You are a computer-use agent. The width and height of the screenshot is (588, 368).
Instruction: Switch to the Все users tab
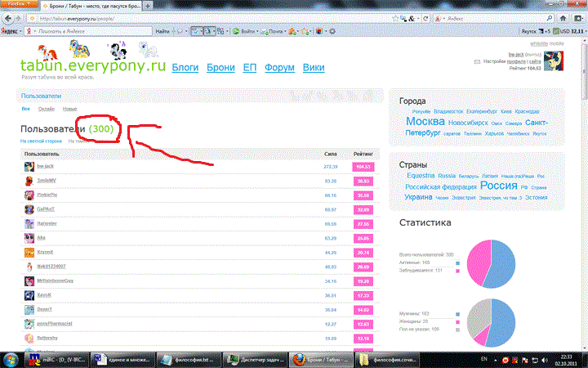[x=25, y=109]
